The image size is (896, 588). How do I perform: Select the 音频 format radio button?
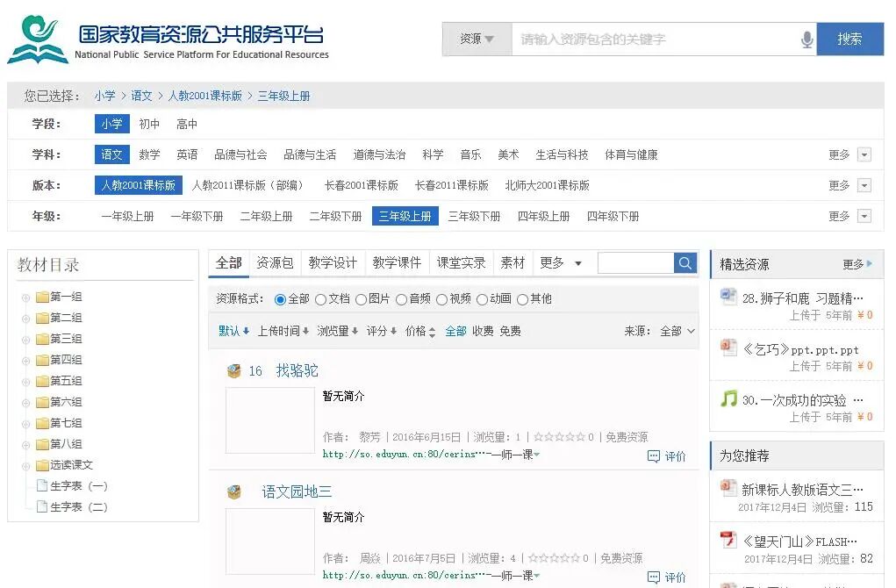pos(401,299)
